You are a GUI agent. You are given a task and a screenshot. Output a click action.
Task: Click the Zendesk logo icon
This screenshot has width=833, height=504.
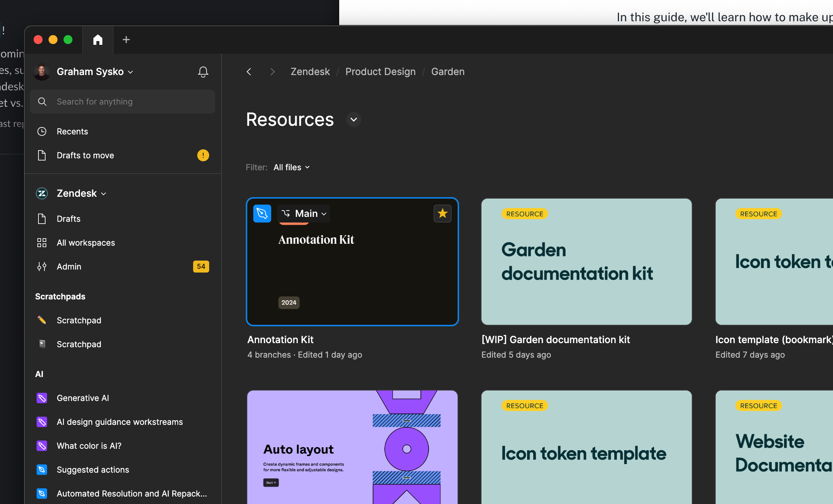tap(42, 193)
